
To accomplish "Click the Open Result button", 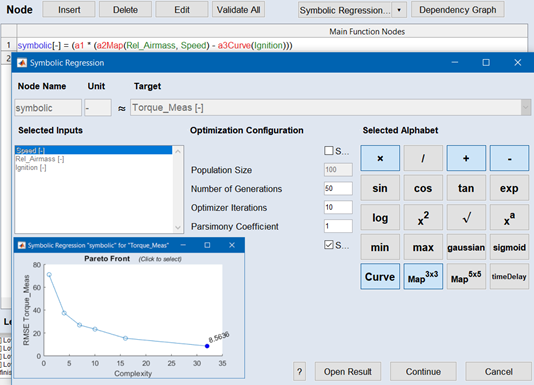I will click(x=348, y=371).
